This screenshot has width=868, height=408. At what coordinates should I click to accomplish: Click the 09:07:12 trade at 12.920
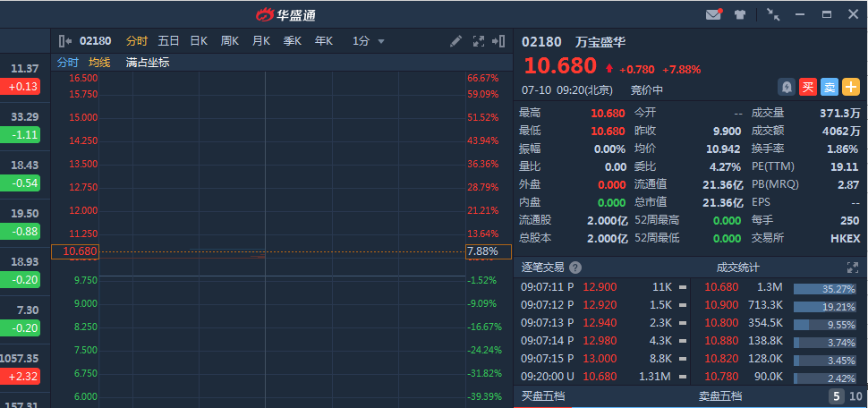pos(603,305)
